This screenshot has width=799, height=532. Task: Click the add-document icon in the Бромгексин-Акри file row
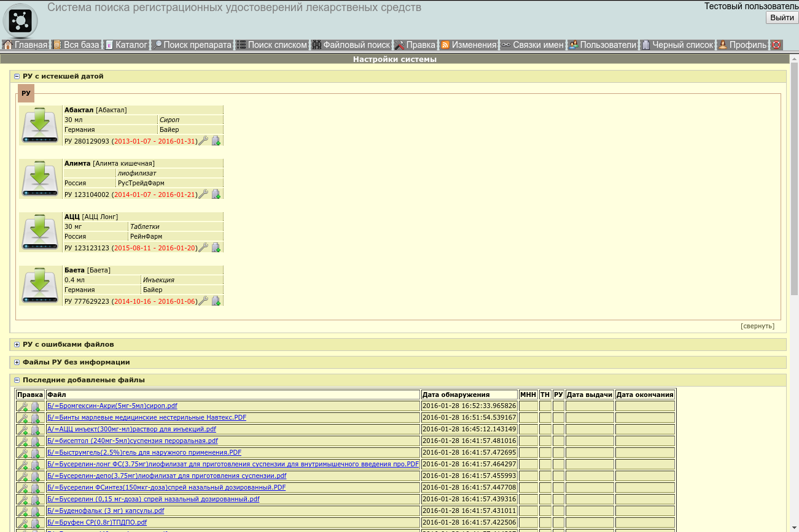36,407
